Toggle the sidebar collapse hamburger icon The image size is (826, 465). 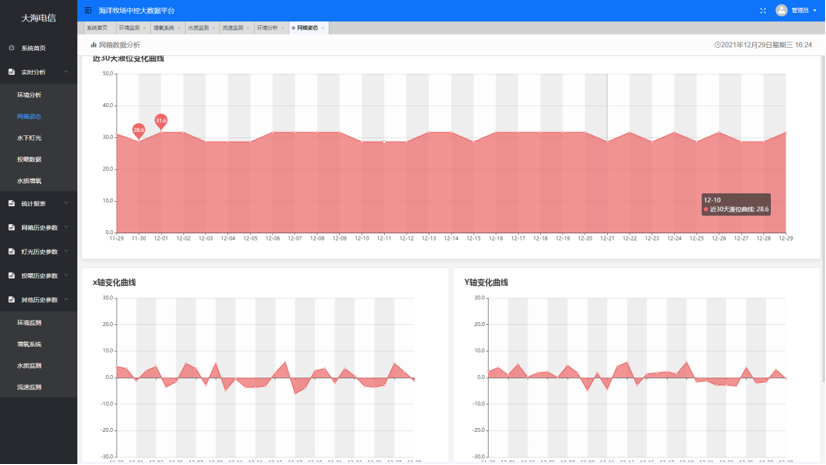[88, 10]
